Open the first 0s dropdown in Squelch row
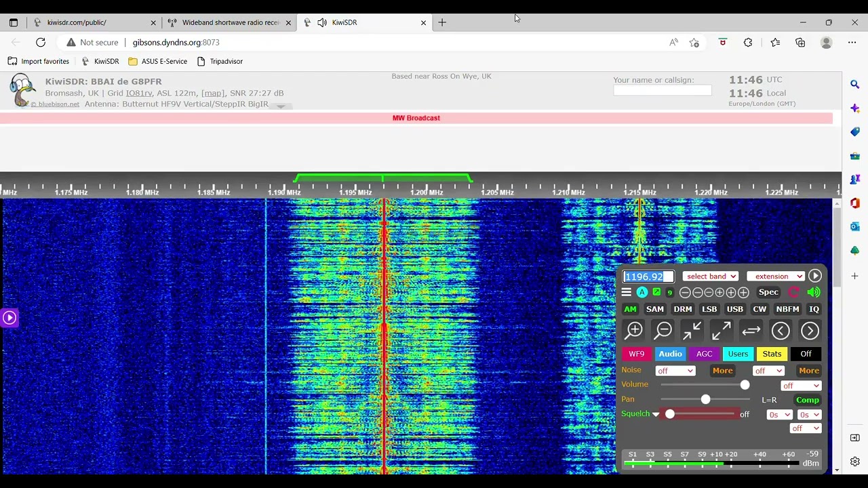Image resolution: width=868 pixels, height=488 pixels. point(779,415)
